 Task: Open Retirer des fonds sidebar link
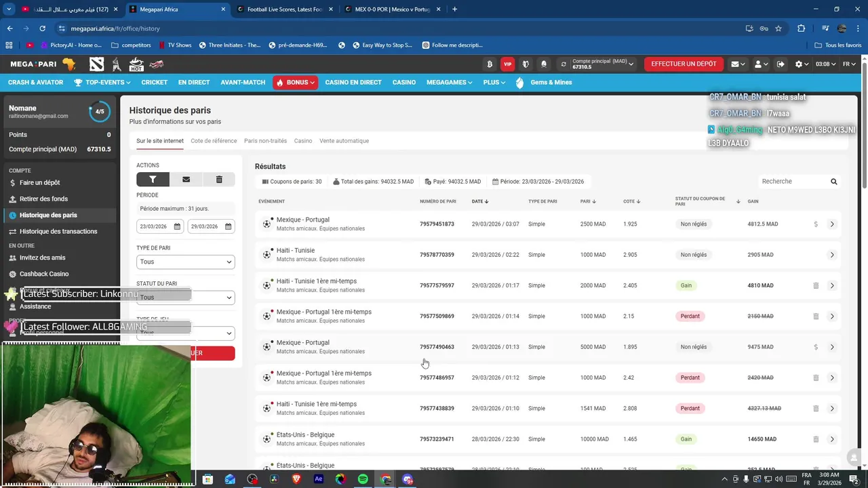[x=43, y=199]
